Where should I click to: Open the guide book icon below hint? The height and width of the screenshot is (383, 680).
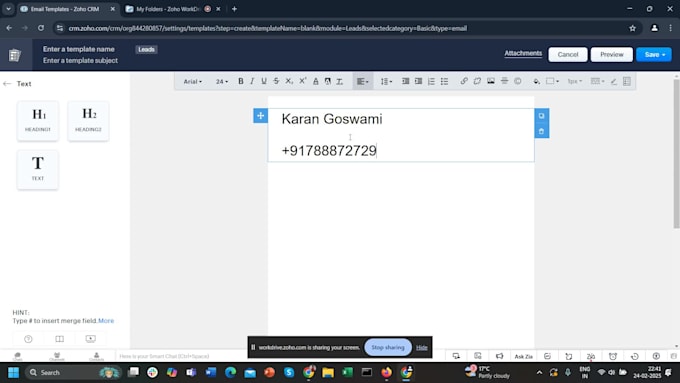59,339
